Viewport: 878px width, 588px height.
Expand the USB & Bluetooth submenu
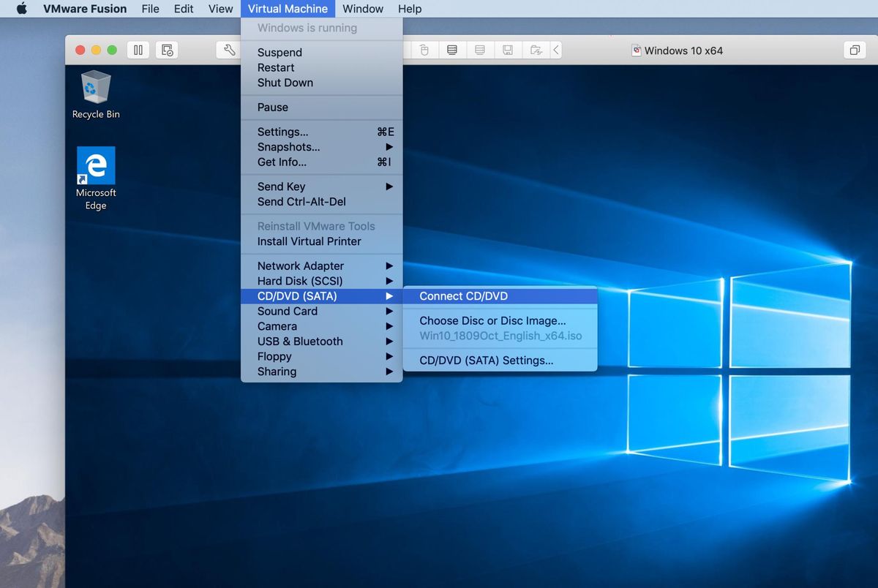tap(300, 341)
